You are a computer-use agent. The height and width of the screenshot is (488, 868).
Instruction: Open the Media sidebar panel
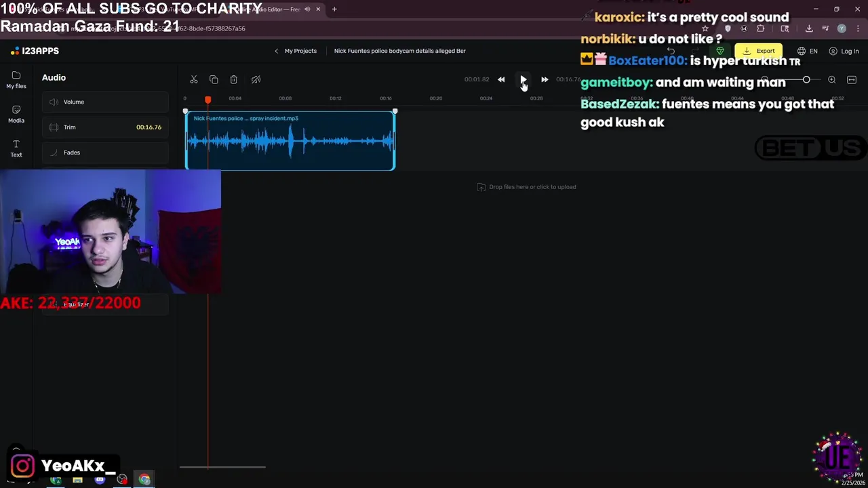click(x=16, y=115)
